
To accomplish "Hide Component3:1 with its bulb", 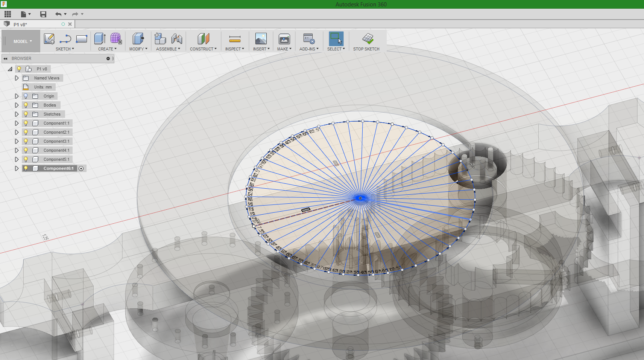I will (26, 141).
